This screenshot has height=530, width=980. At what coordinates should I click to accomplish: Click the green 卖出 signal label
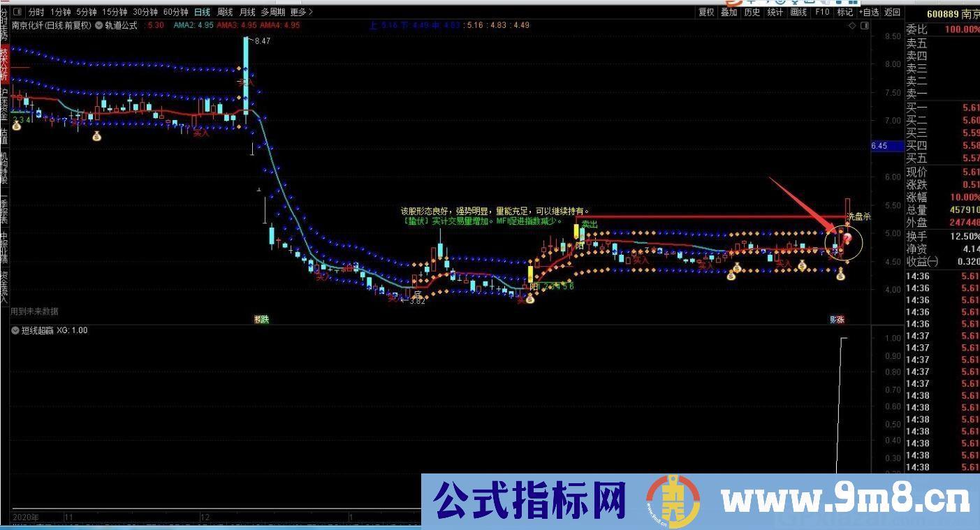pos(590,224)
